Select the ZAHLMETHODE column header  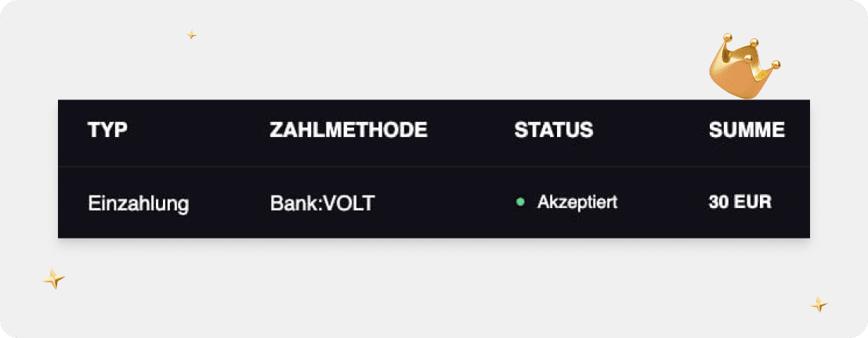point(349,131)
